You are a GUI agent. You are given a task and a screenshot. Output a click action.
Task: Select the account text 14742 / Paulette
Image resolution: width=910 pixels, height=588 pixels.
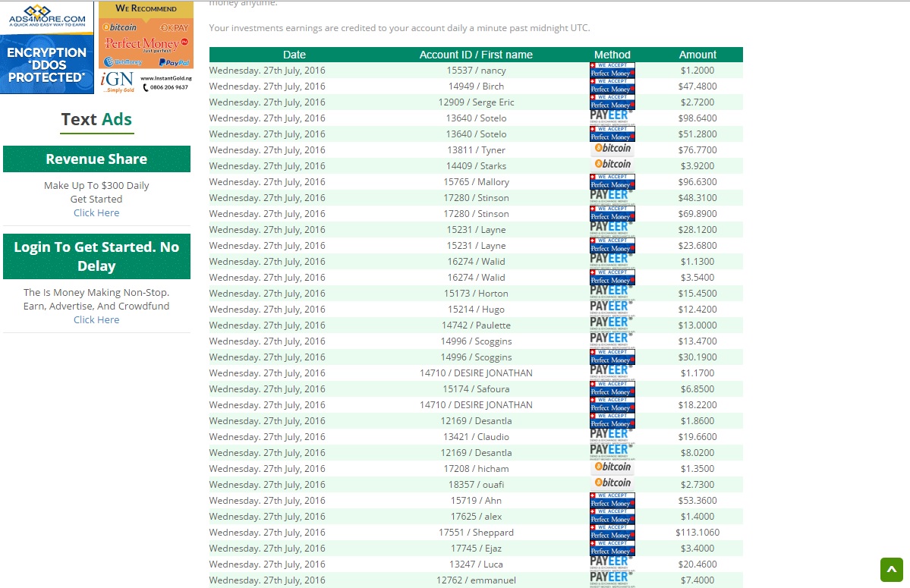(x=476, y=325)
